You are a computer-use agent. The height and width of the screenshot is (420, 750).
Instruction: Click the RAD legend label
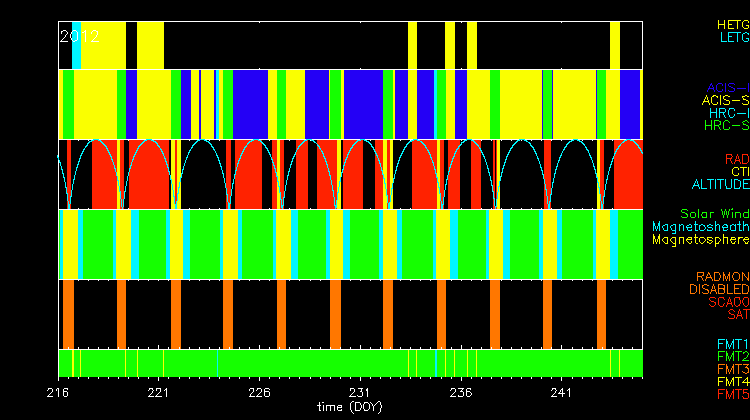pos(736,159)
